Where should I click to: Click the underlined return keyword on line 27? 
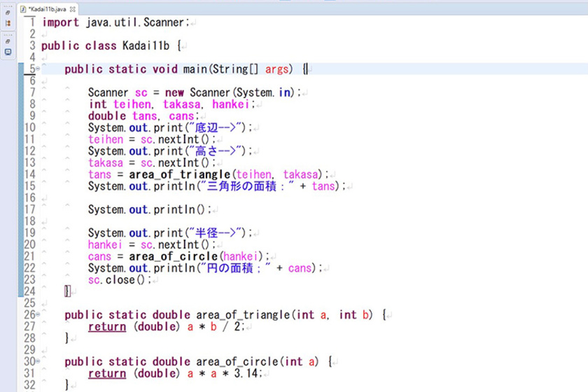click(107, 327)
